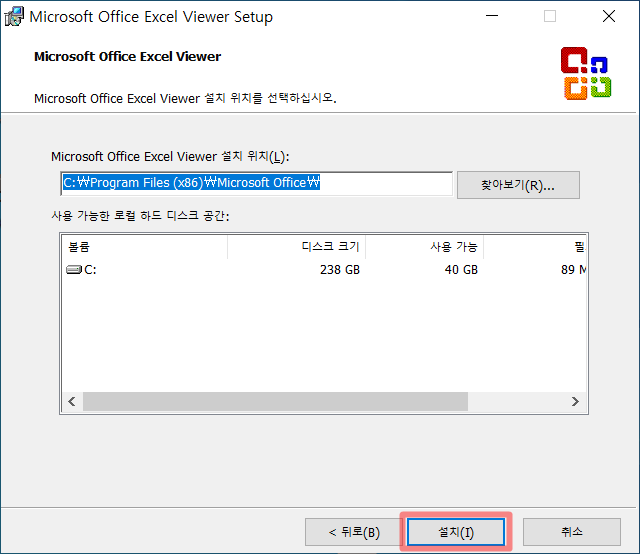
Task: Click the 볼륨 column header
Action: click(x=144, y=247)
